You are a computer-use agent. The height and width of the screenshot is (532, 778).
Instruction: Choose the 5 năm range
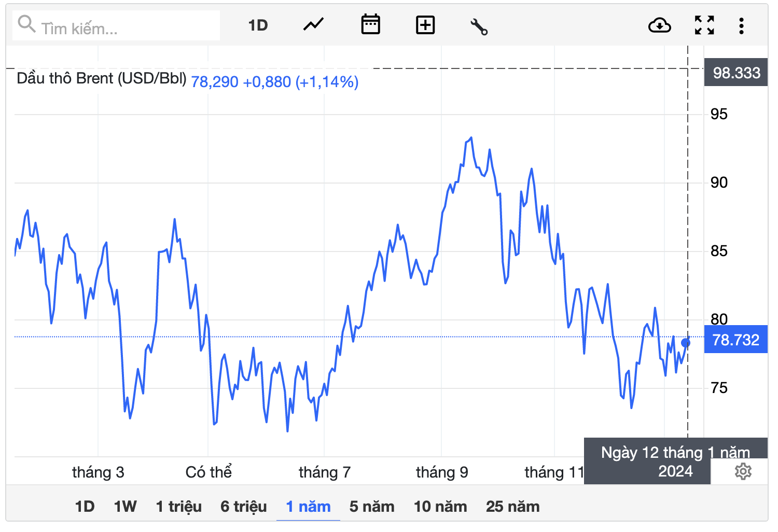[372, 507]
